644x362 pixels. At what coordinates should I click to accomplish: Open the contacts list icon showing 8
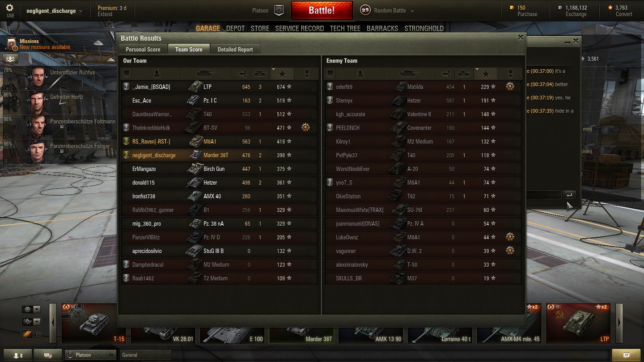[x=18, y=355]
